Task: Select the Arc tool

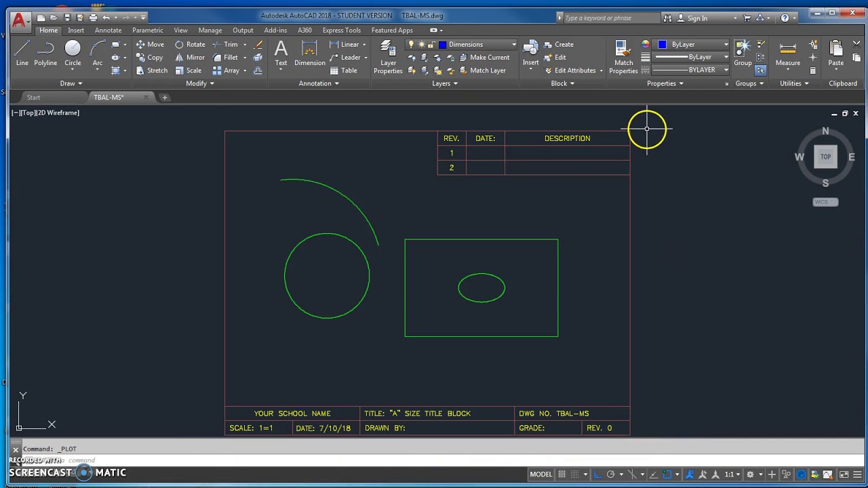Action: coord(98,53)
